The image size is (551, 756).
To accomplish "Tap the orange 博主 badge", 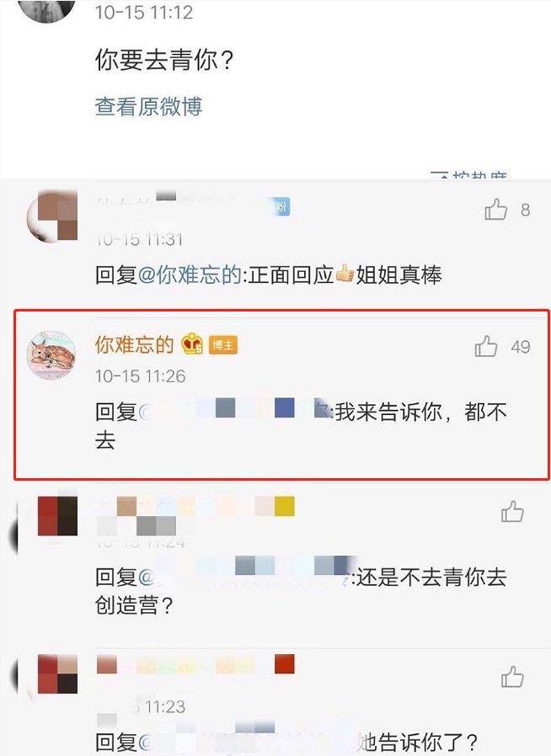I will pyautogui.click(x=223, y=345).
